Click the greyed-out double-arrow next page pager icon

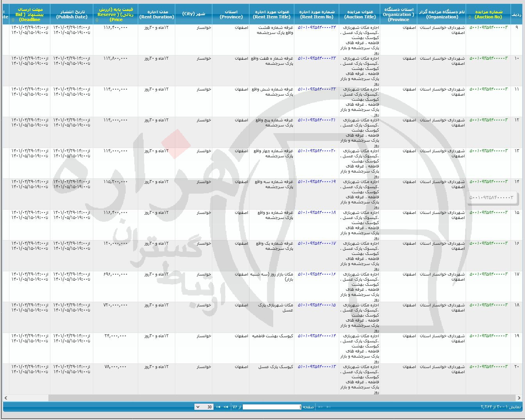[321, 407]
